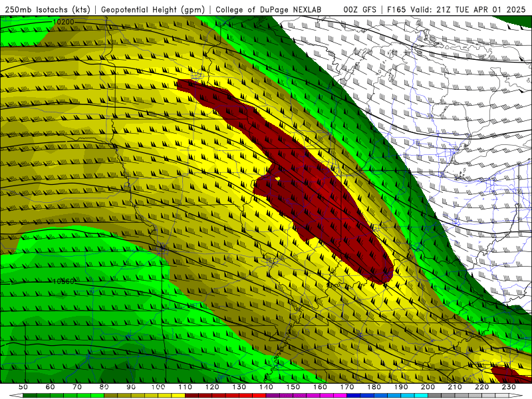Click the 70 kt value on color scale
532x399 pixels.
pyautogui.click(x=77, y=387)
